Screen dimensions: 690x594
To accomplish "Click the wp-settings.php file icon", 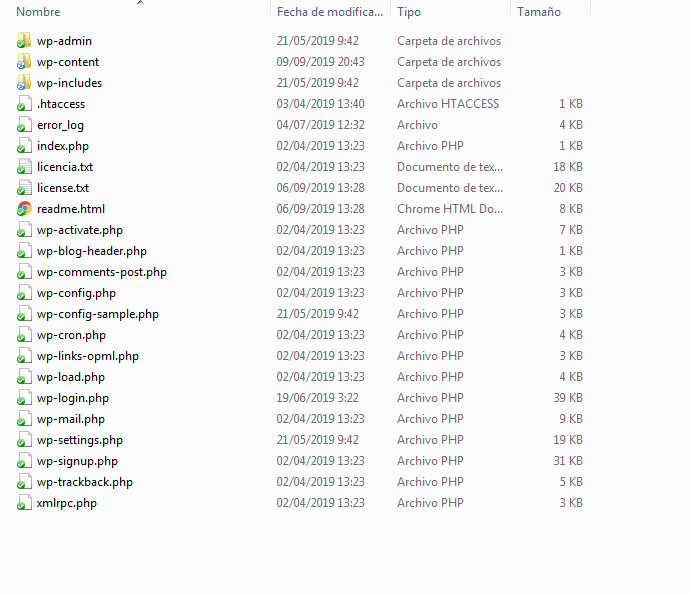I will point(24,440).
